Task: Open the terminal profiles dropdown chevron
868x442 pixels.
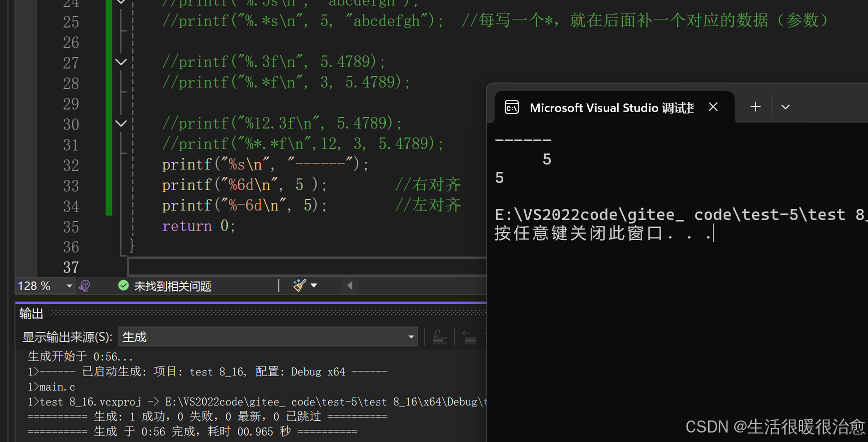Action: tap(786, 107)
